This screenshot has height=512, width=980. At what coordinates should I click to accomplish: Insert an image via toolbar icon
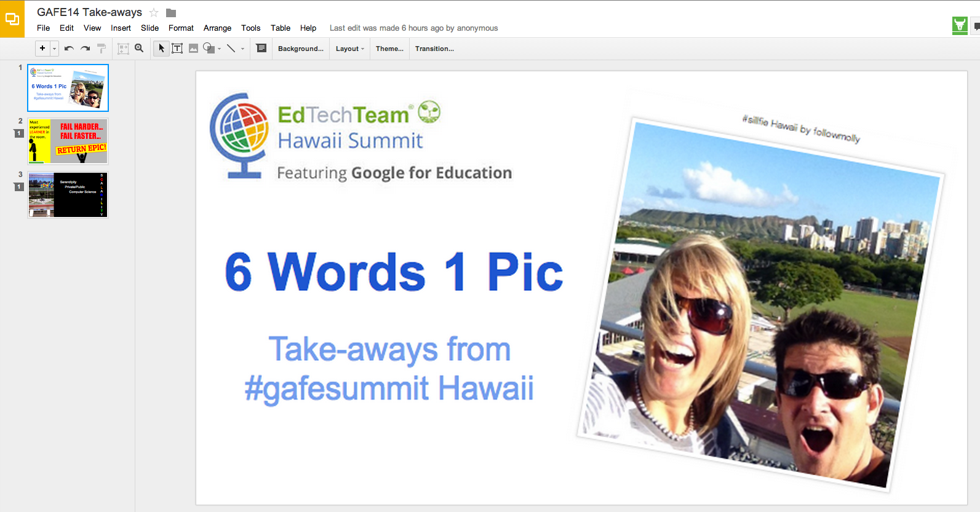193,49
